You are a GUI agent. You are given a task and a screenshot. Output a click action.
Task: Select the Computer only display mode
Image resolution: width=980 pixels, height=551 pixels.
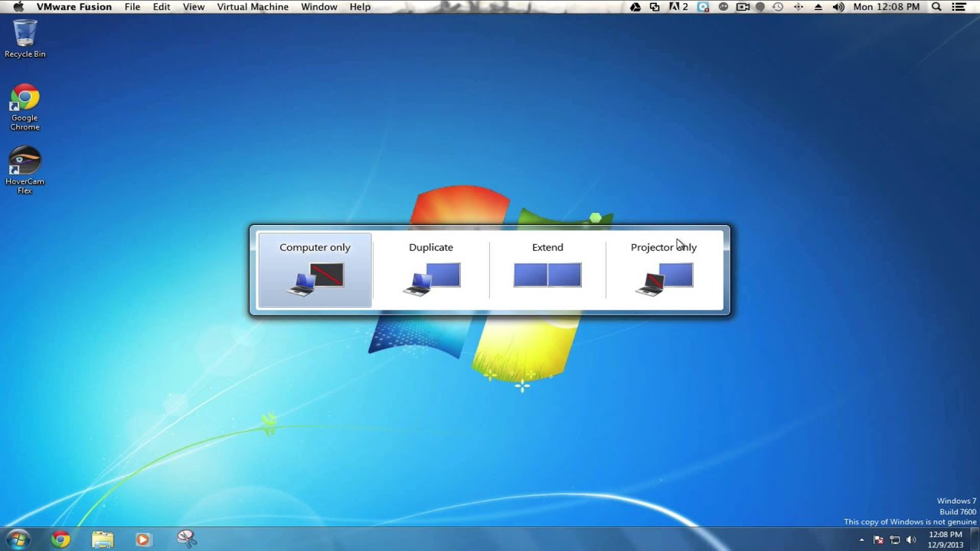coord(315,270)
